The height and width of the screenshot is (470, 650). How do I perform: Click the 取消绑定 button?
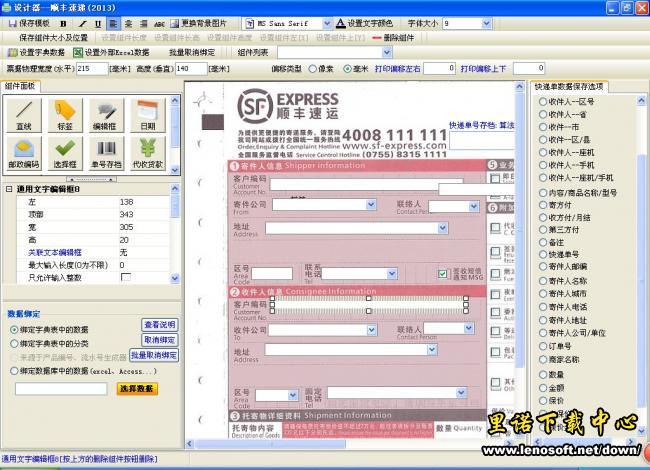(x=160, y=340)
